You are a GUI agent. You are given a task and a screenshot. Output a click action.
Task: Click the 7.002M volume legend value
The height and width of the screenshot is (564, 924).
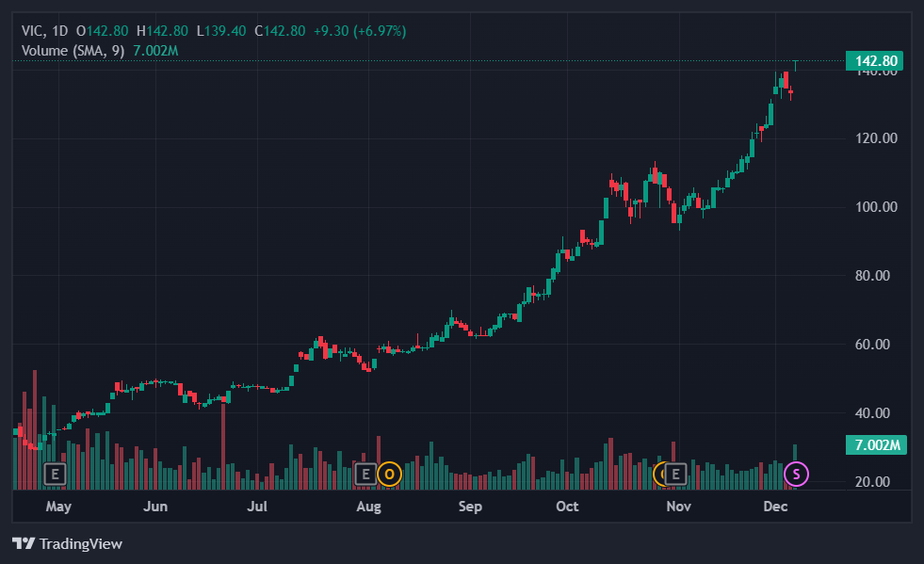point(155,50)
